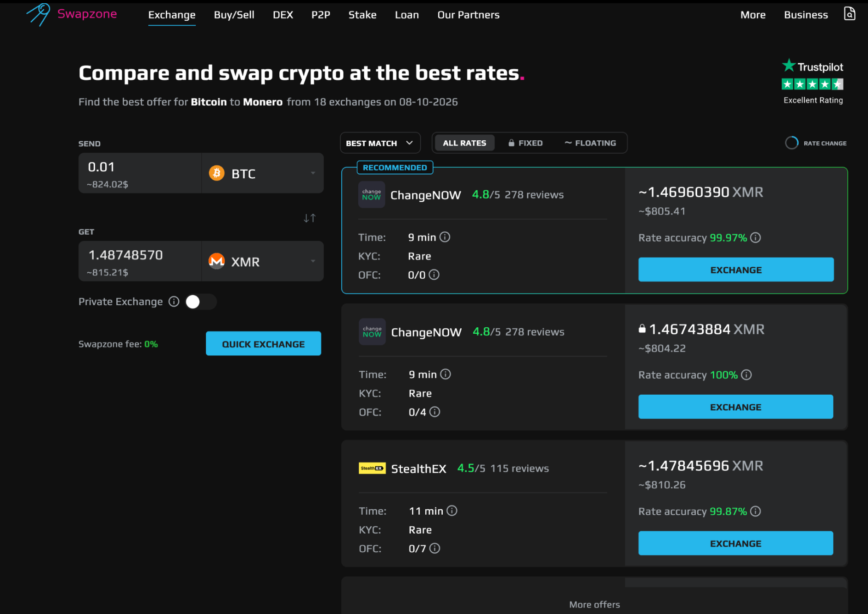Open the XMR get currency dropdown
Image resolution: width=868 pixels, height=614 pixels.
(x=262, y=261)
